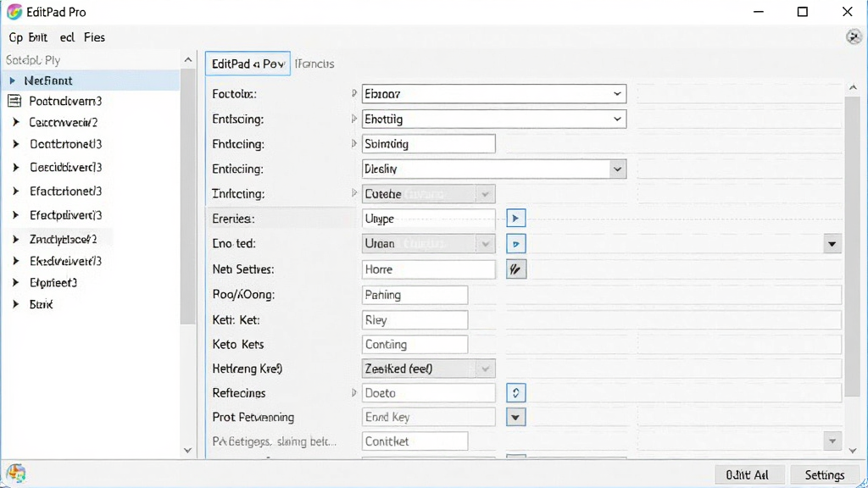868x488 pixels.
Task: Click the Rley input field
Action: [415, 319]
